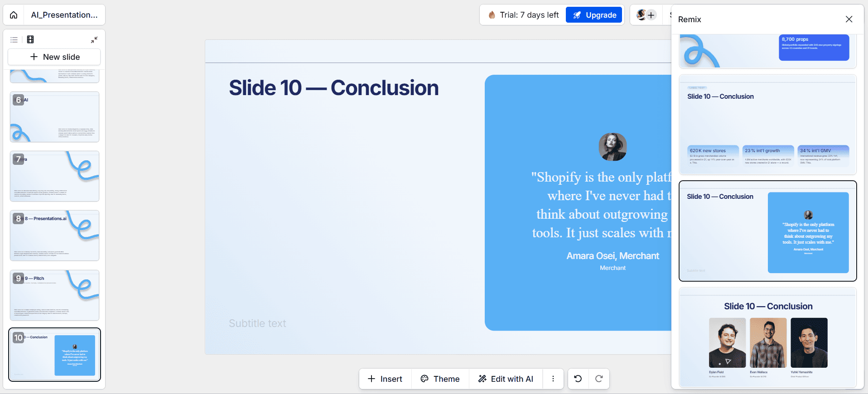
Task: Open the Theme options
Action: pyautogui.click(x=440, y=379)
